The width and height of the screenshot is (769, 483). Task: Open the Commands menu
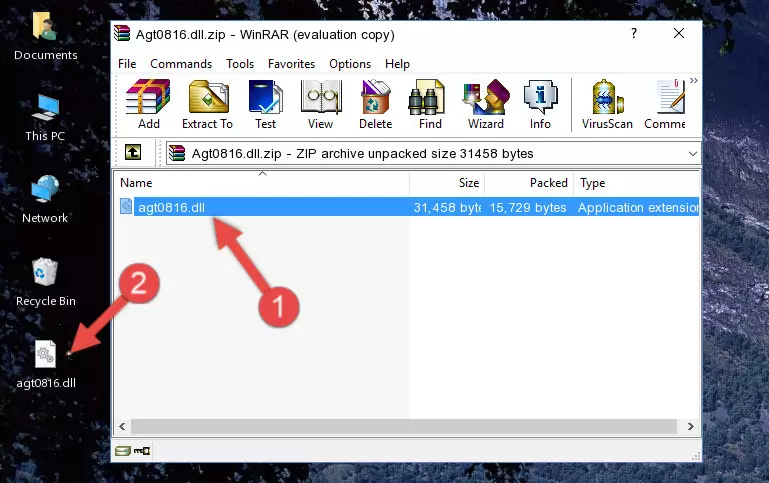pos(181,64)
